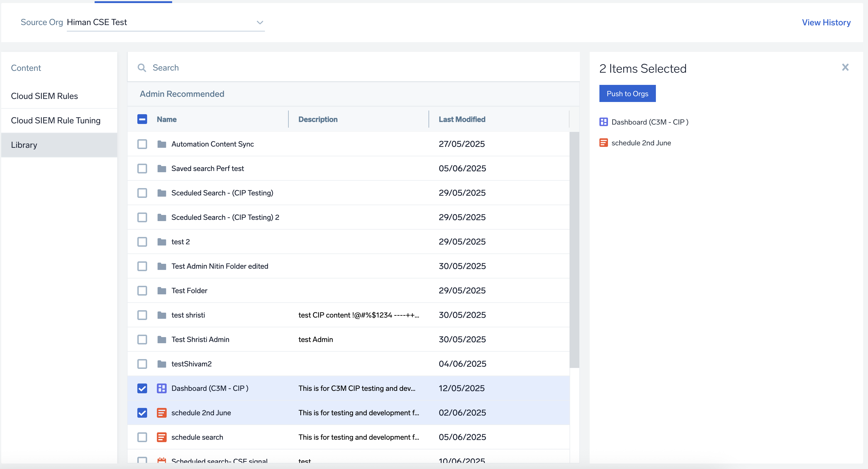The image size is (868, 469).
Task: Click the Dashboard (C3M - CIP) row icon
Action: point(162,388)
